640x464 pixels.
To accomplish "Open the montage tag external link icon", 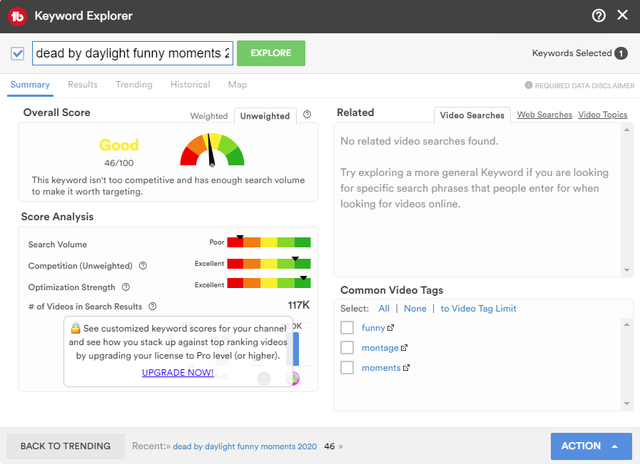I will (x=404, y=348).
